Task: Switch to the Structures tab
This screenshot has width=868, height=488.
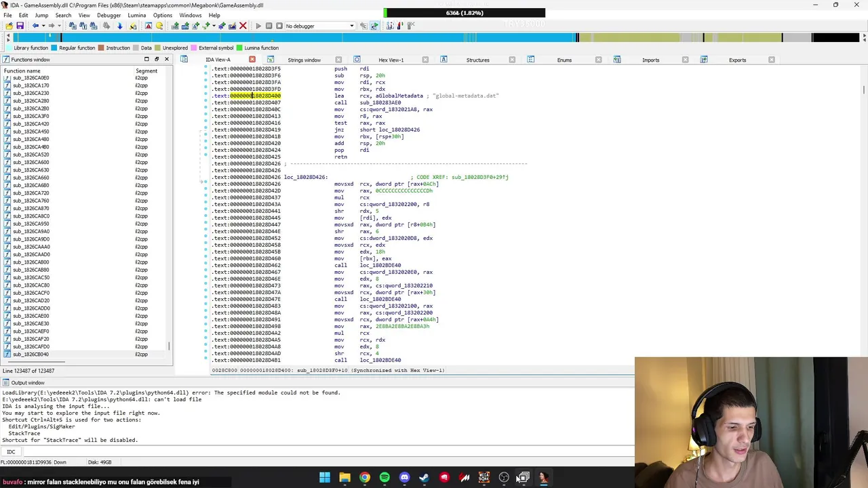Action: [477, 60]
